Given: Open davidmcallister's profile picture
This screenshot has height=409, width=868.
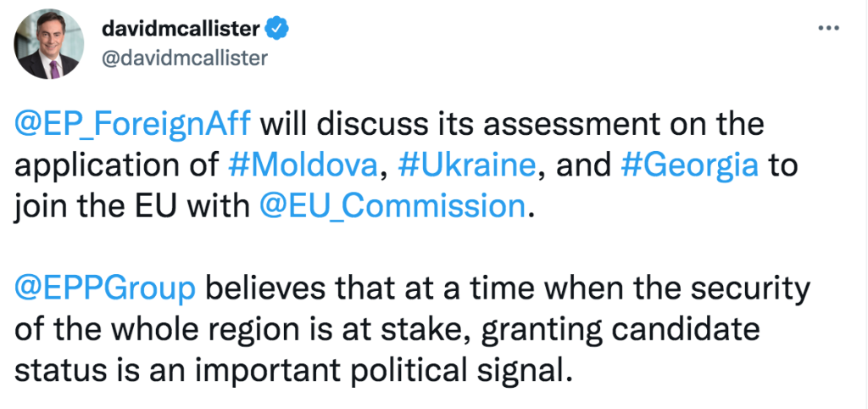Looking at the screenshot, I should tap(48, 44).
